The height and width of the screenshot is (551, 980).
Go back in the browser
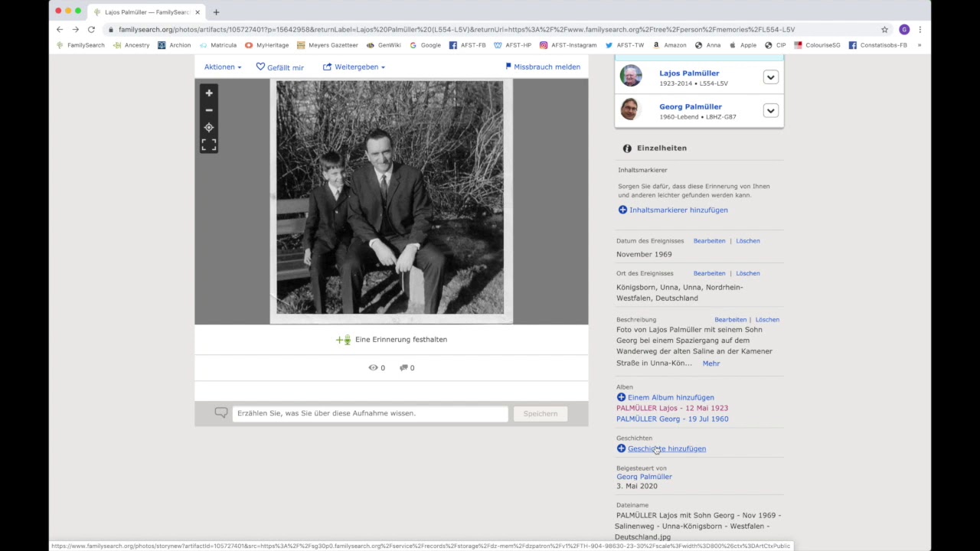point(60,29)
